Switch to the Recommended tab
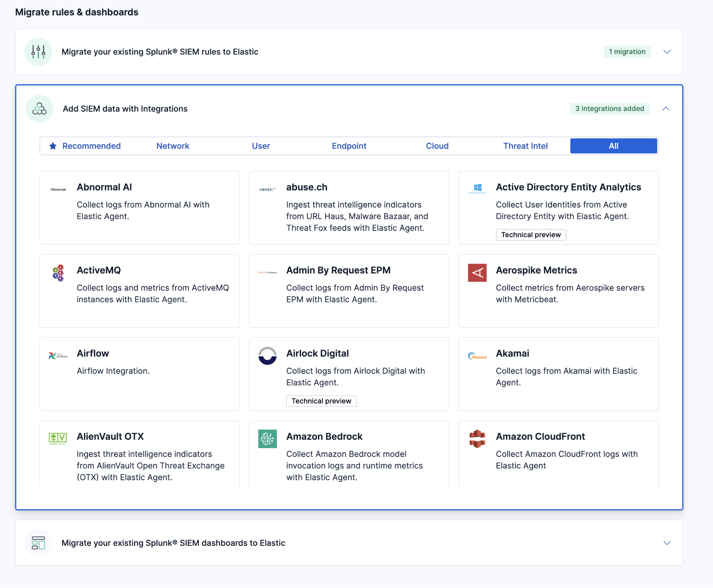 click(x=91, y=146)
